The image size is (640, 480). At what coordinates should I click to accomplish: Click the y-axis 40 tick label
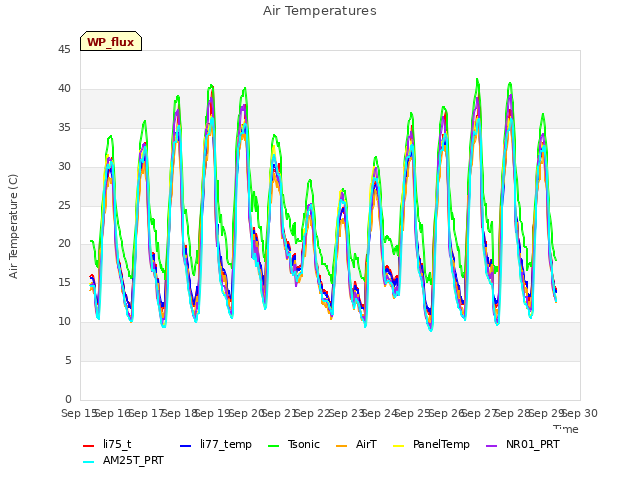point(64,88)
